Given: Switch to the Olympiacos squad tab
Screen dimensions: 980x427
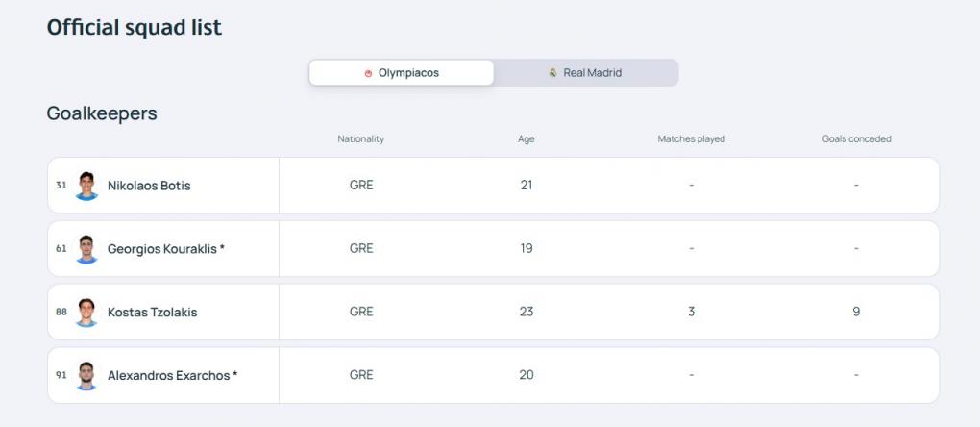Looking at the screenshot, I should coord(402,73).
